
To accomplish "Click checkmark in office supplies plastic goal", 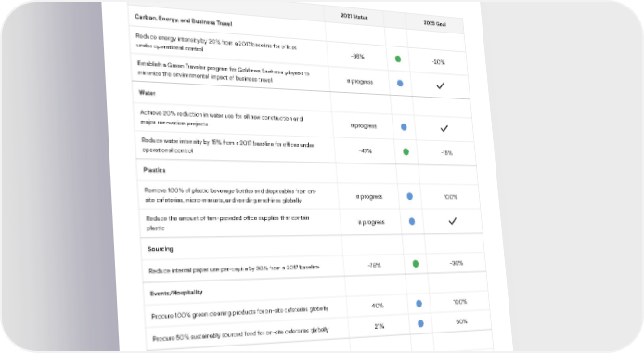I will [452, 221].
